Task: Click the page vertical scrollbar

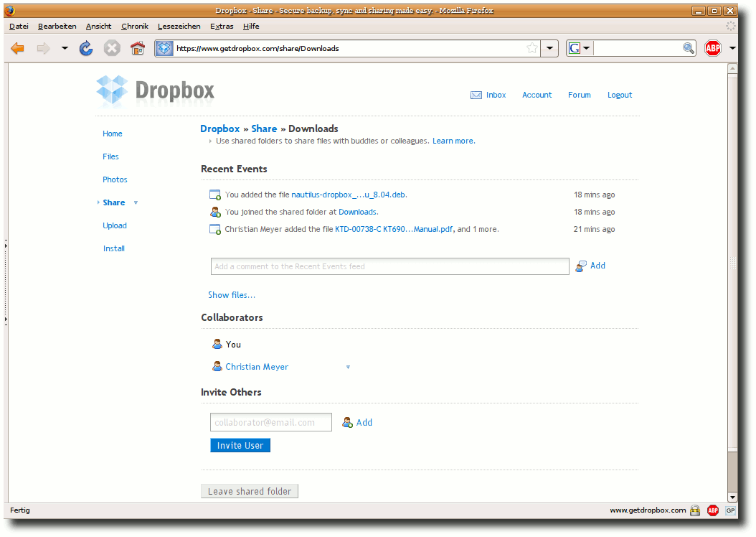Action: pyautogui.click(x=732, y=283)
